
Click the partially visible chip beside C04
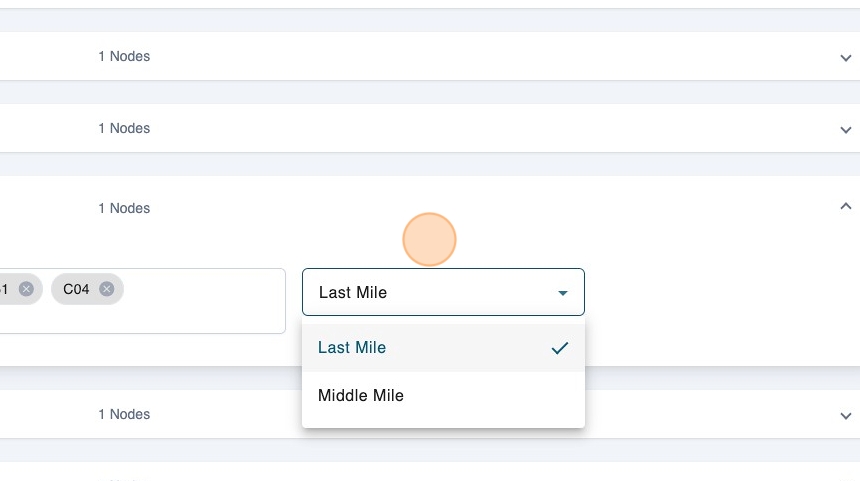coord(8,289)
